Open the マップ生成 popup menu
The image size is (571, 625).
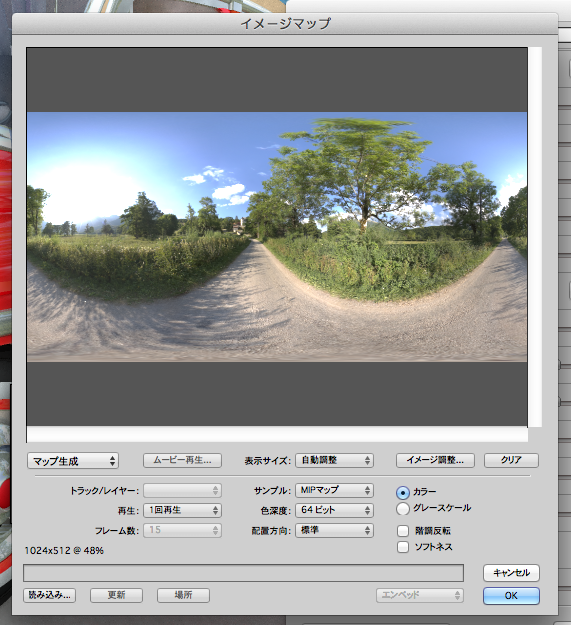(73, 461)
